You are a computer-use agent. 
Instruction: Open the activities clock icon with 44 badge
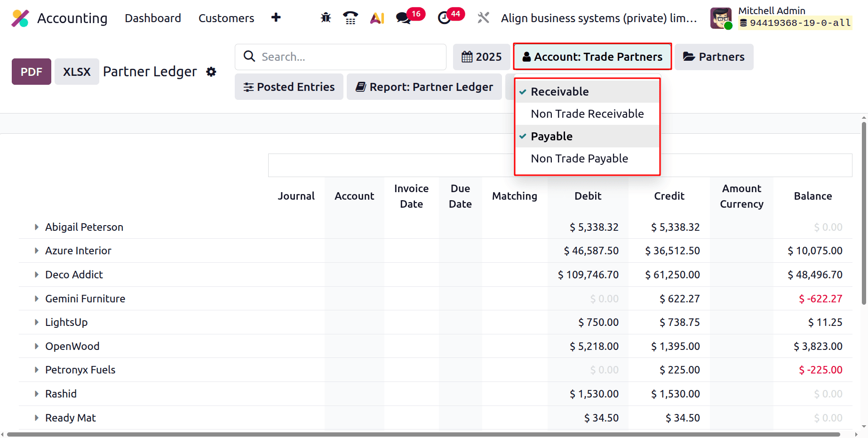444,18
